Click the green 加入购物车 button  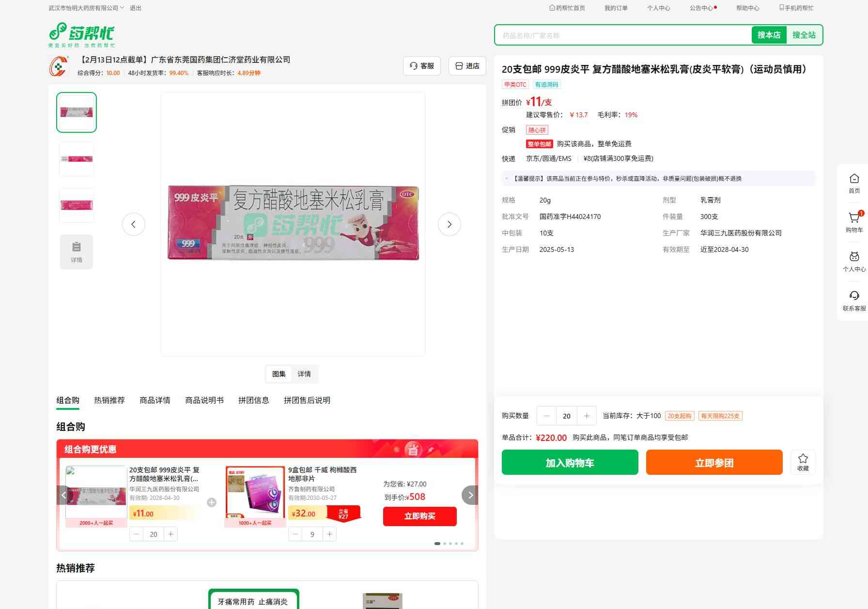point(570,463)
